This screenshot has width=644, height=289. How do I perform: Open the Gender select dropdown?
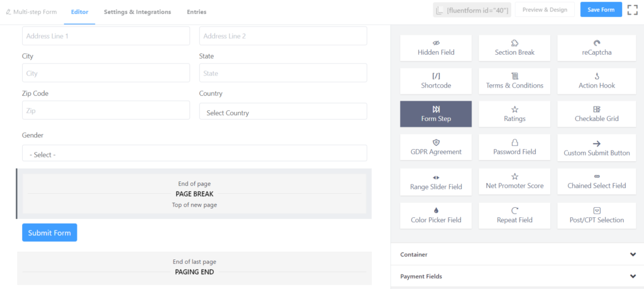(194, 154)
